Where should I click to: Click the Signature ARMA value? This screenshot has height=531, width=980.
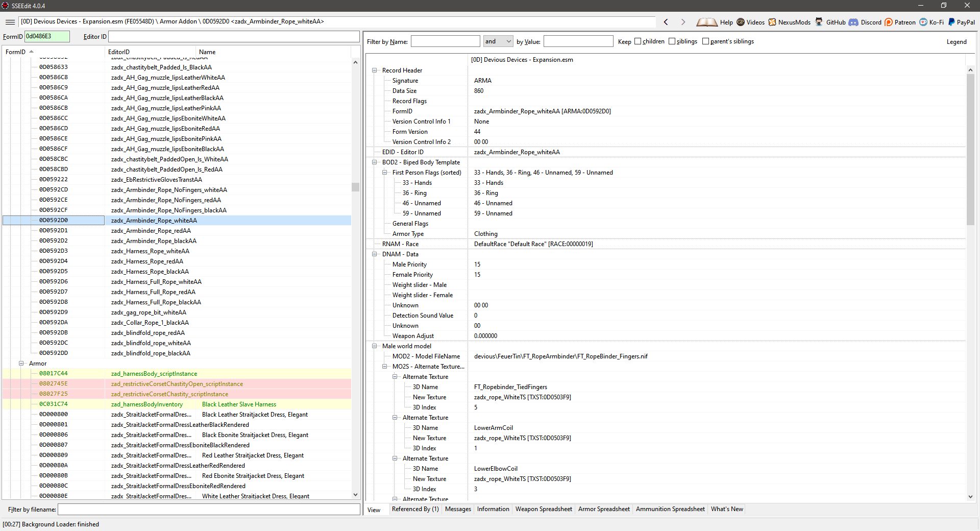[482, 81]
